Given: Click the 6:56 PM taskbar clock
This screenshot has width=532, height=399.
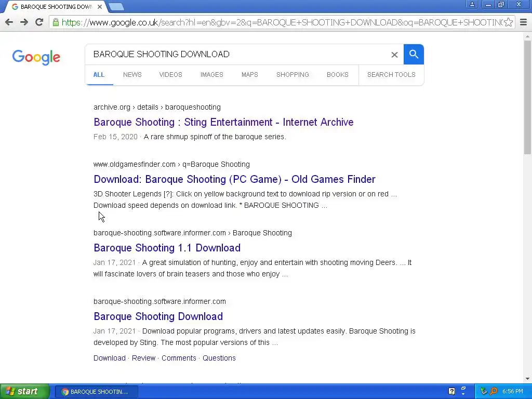Looking at the screenshot, I should 513,391.
